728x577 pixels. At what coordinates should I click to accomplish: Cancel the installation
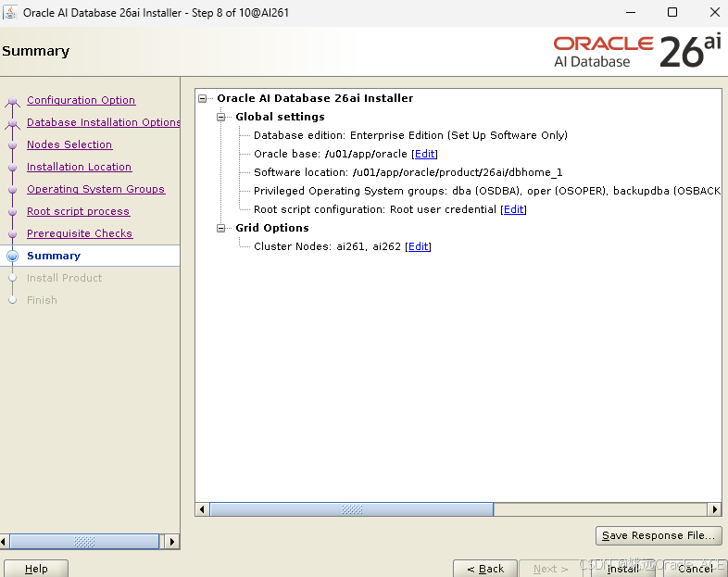click(x=695, y=569)
